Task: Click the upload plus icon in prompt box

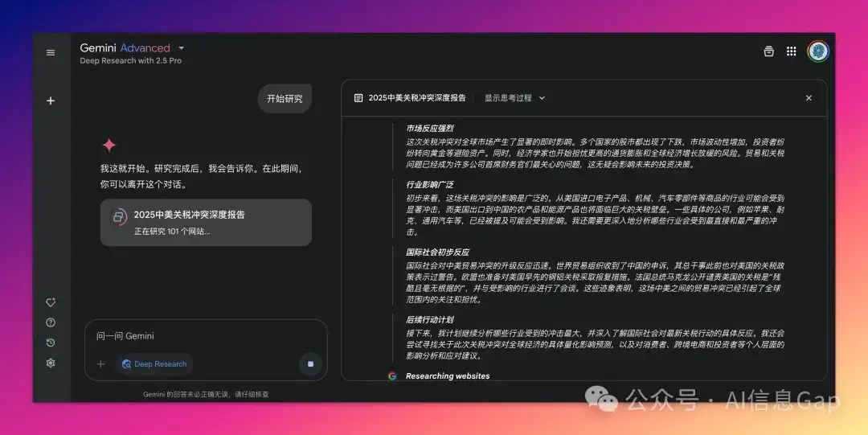Action: click(x=100, y=364)
